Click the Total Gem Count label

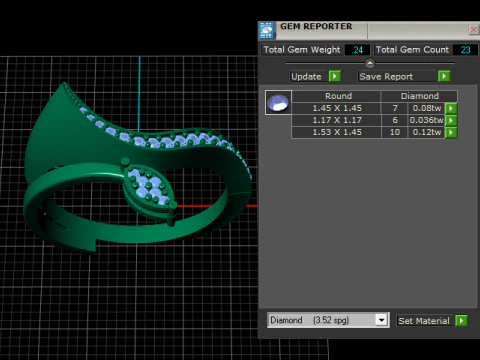point(412,50)
